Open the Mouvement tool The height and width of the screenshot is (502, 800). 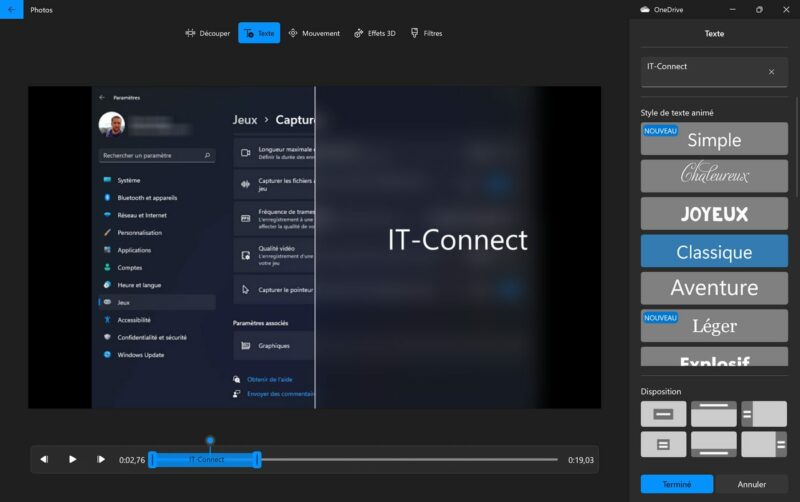point(314,33)
